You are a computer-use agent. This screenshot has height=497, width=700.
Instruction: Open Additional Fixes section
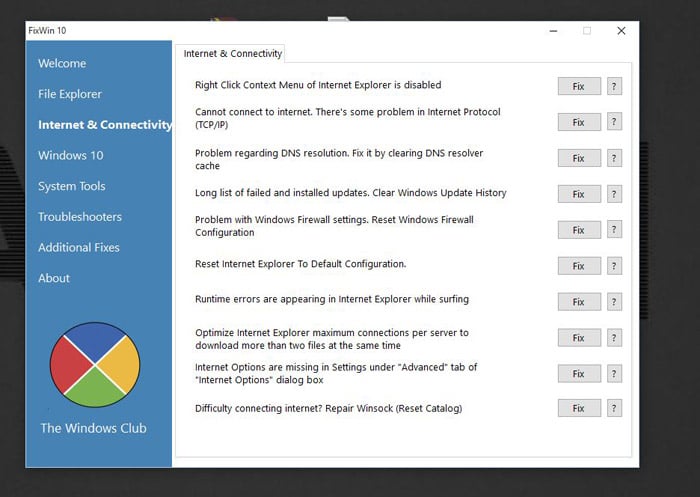(79, 247)
